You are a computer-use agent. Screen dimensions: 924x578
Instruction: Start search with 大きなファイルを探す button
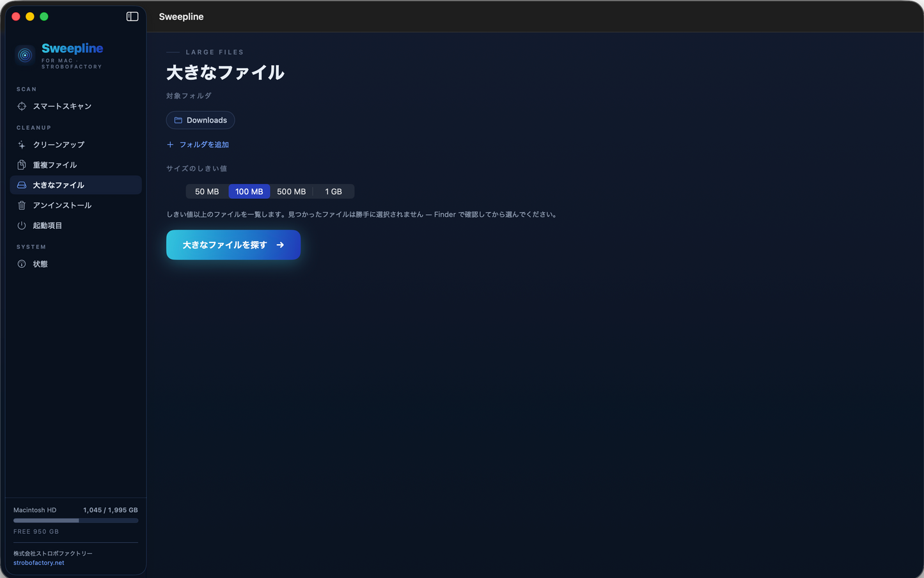click(233, 245)
